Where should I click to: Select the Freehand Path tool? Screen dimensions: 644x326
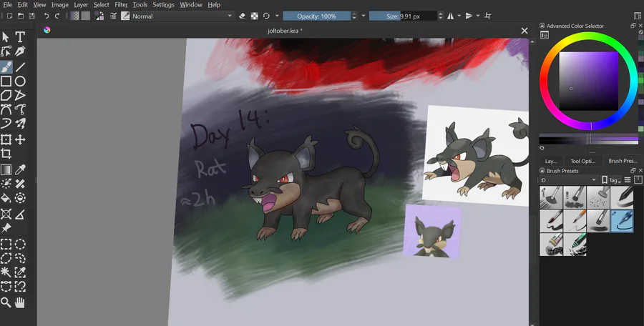coord(20,109)
